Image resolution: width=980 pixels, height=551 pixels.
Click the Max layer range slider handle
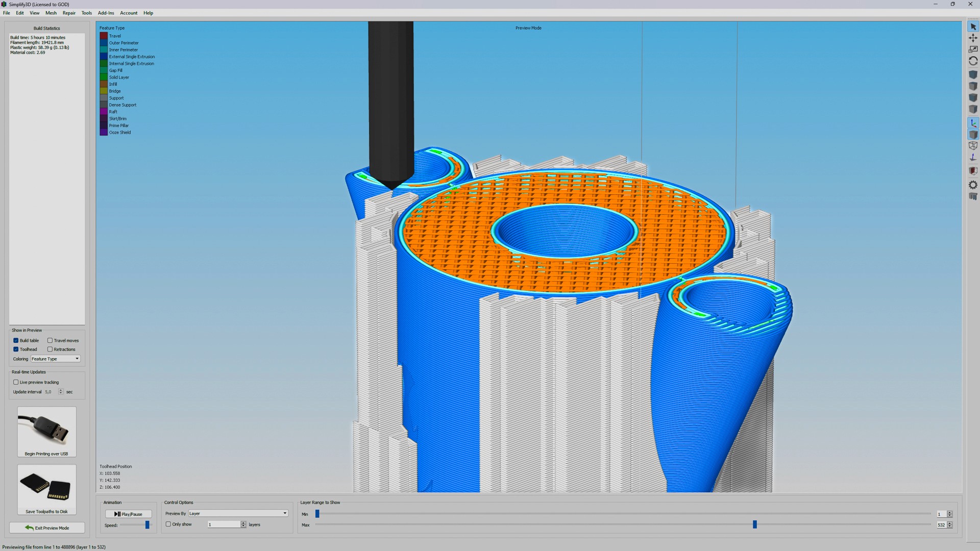click(755, 524)
